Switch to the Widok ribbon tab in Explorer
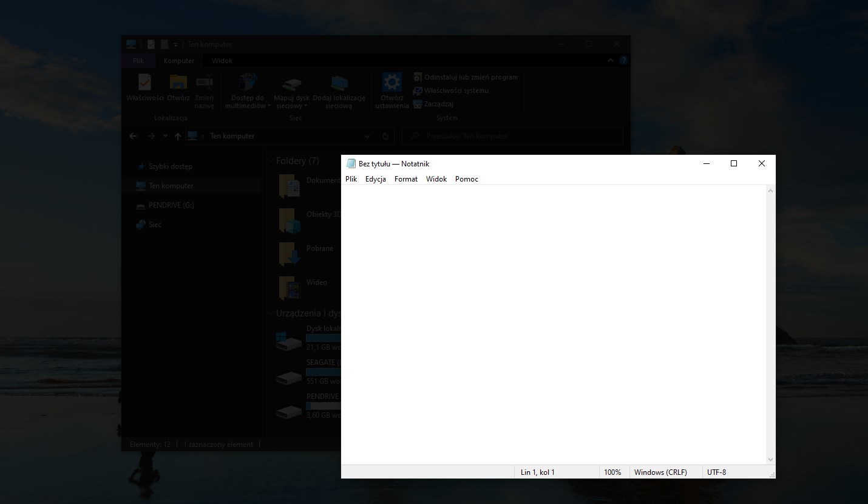Viewport: 868px width, 504px height. [222, 61]
